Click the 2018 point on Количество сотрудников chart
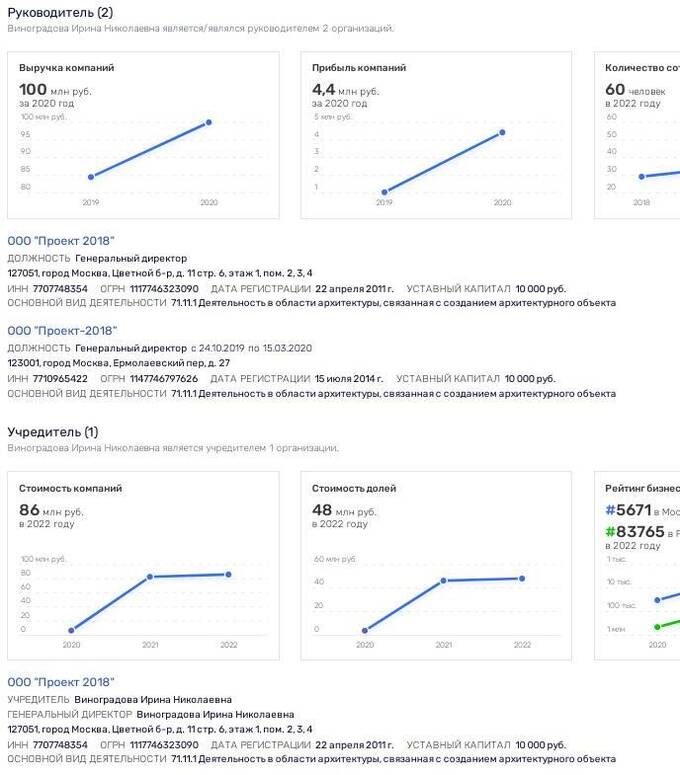The width and height of the screenshot is (680, 775). [x=642, y=177]
